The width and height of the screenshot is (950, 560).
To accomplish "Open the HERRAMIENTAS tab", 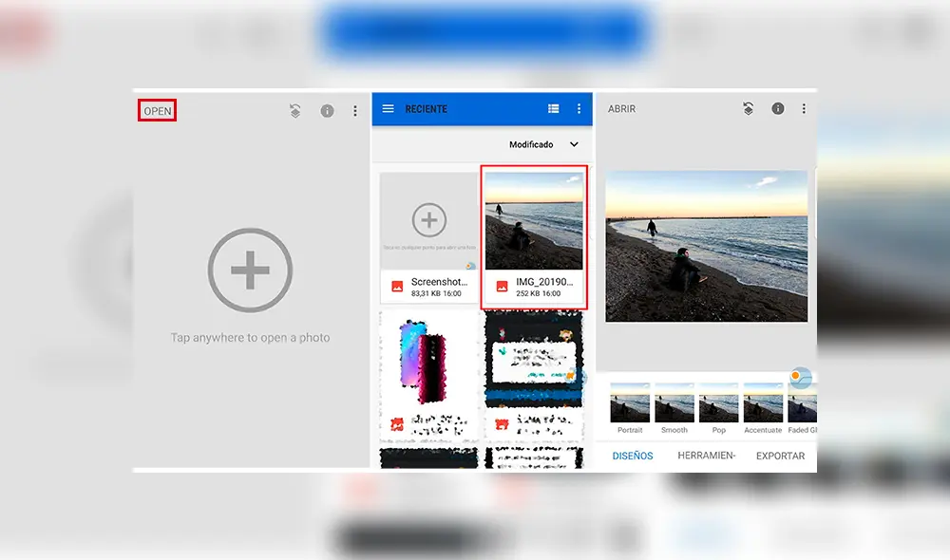I will [x=706, y=456].
